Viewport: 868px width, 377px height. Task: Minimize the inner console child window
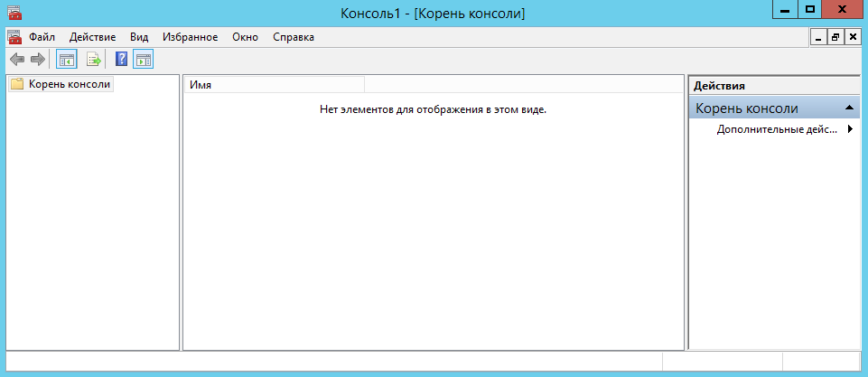[x=819, y=37]
